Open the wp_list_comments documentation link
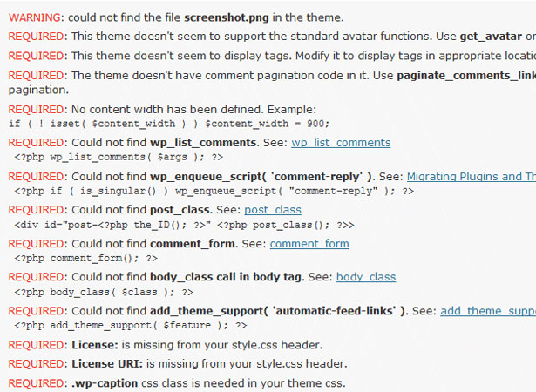The height and width of the screenshot is (392, 536). coord(341,143)
